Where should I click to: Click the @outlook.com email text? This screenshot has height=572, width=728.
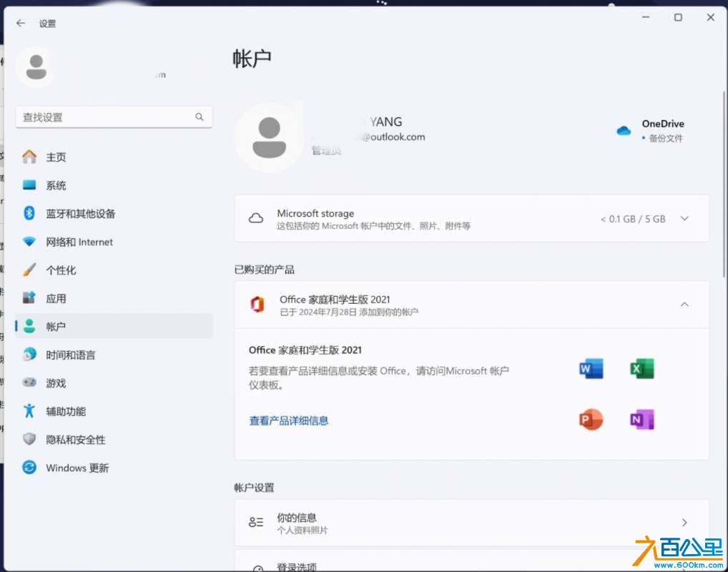pos(393,137)
